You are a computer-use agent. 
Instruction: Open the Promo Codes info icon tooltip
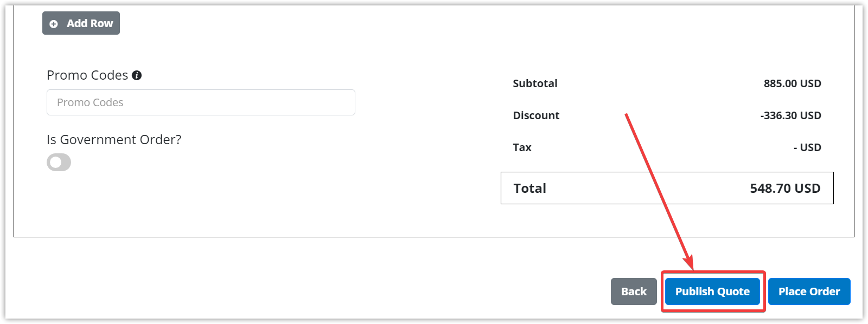pyautogui.click(x=137, y=75)
